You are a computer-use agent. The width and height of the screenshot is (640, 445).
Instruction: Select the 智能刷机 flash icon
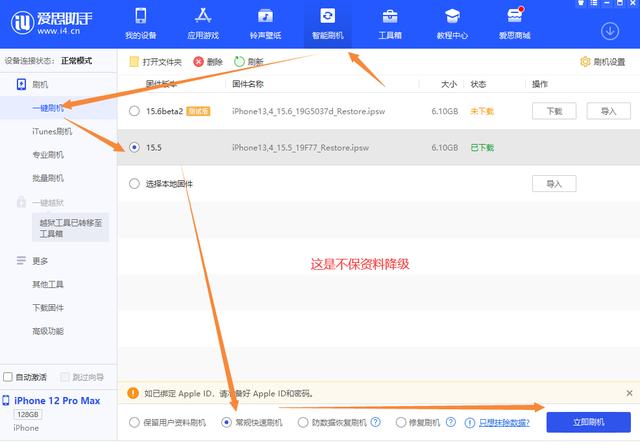[x=328, y=17]
